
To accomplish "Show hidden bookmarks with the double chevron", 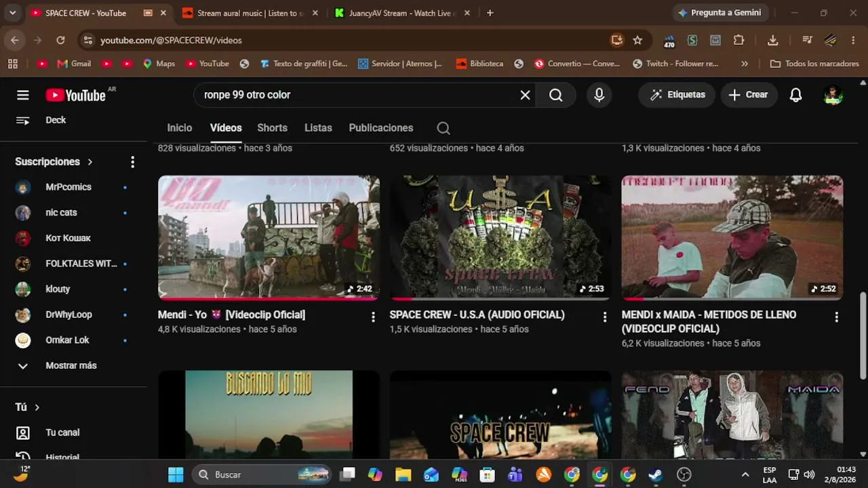I will [745, 64].
